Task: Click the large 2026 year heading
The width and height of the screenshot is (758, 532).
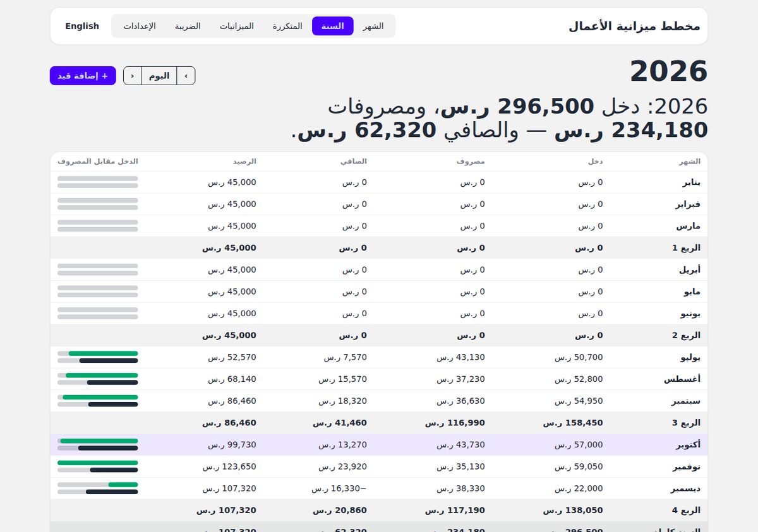Action: tap(669, 71)
